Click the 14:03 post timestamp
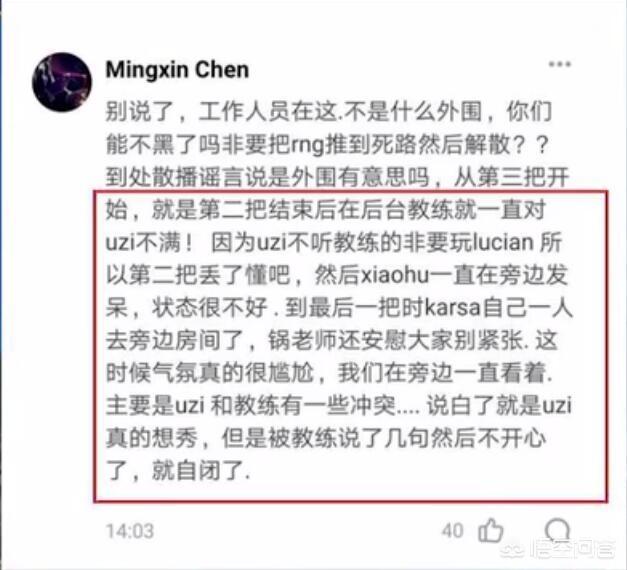 (130, 531)
